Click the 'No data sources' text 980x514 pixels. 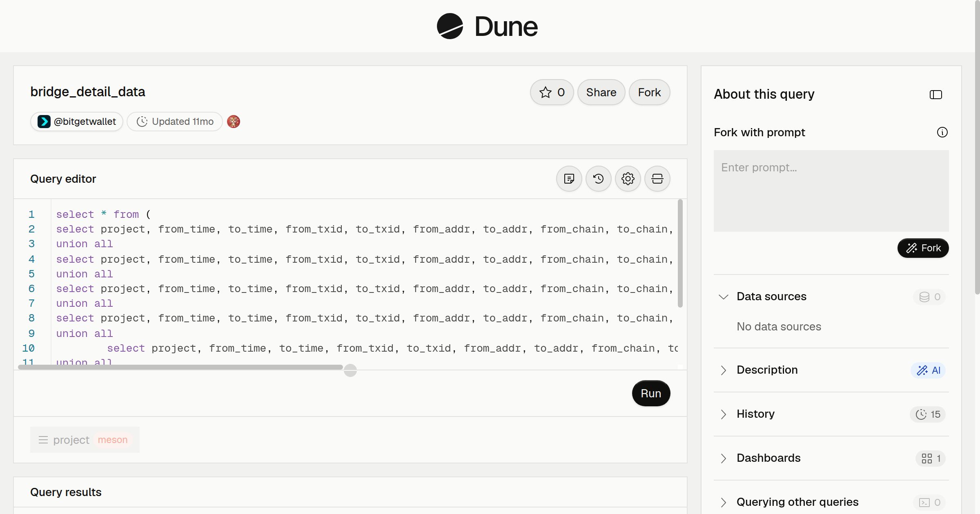(x=779, y=327)
